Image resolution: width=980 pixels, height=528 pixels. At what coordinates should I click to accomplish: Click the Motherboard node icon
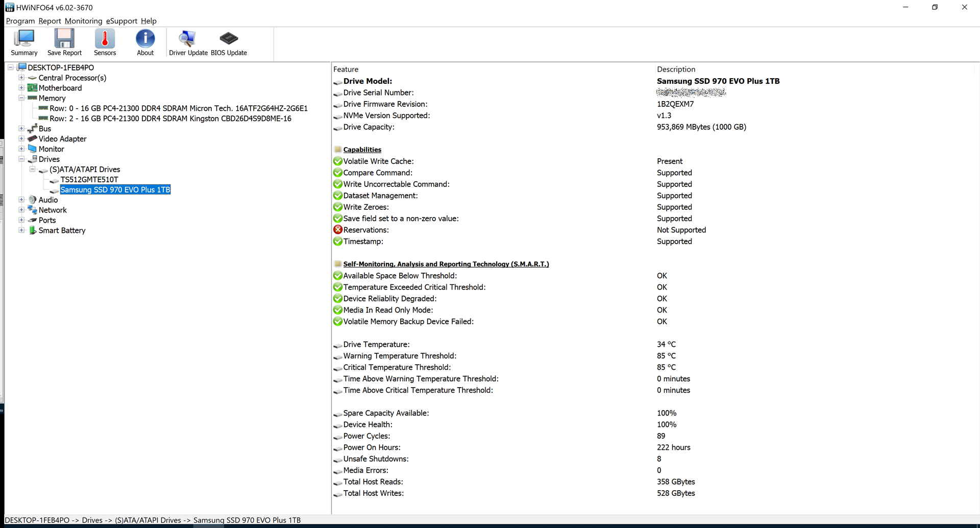[x=32, y=88]
